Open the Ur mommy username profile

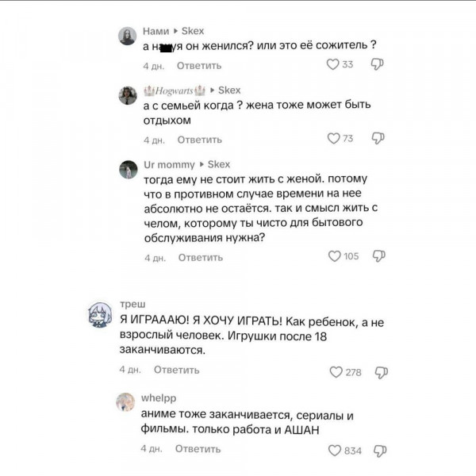[169, 164]
